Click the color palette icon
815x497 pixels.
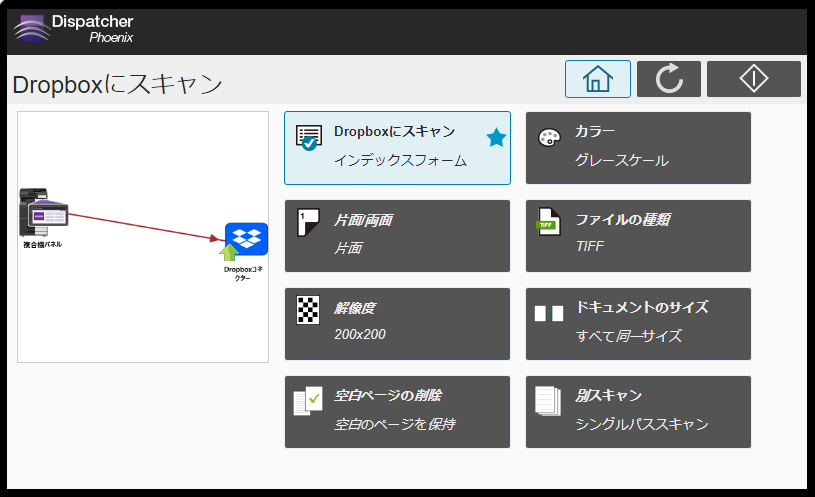pos(549,138)
